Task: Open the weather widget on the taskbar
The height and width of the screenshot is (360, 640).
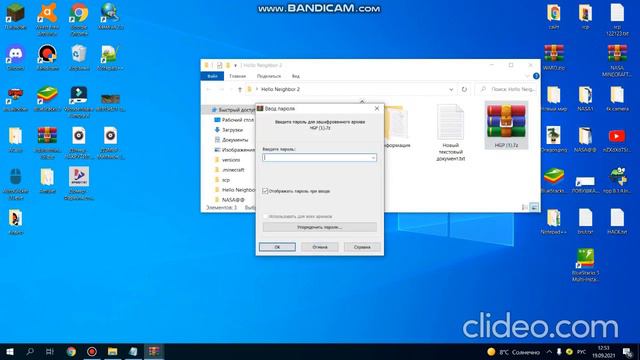Action: (513, 352)
